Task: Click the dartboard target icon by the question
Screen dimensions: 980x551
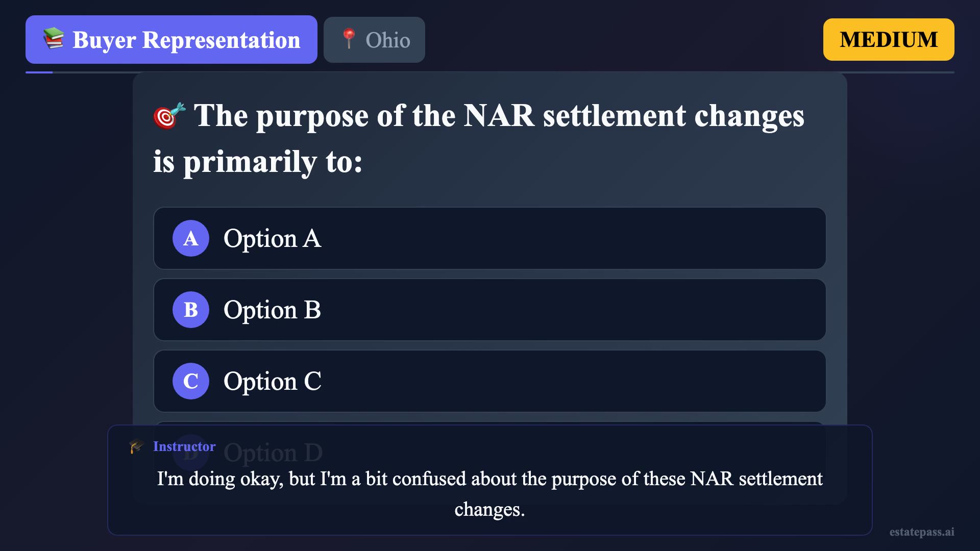Action: pos(168,116)
